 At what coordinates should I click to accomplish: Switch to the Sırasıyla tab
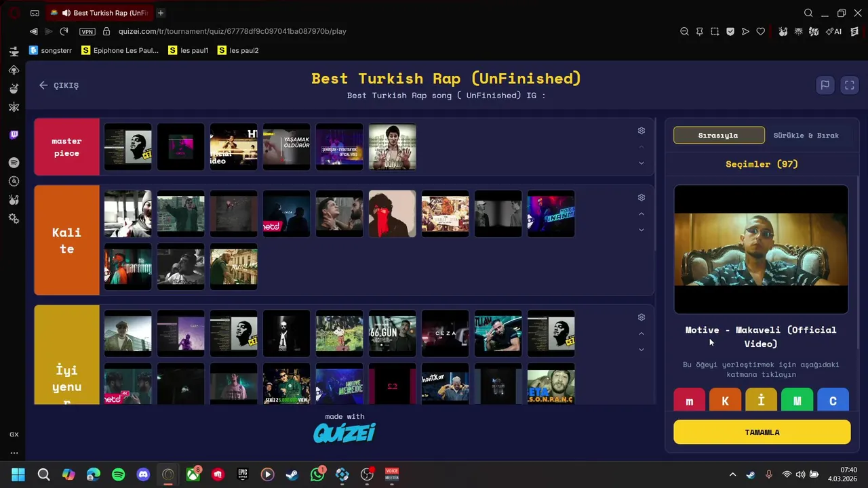pos(719,135)
